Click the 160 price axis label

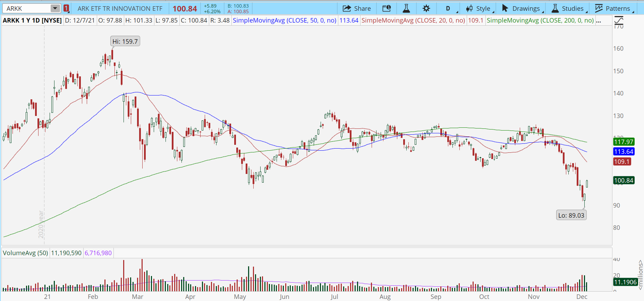[618, 49]
